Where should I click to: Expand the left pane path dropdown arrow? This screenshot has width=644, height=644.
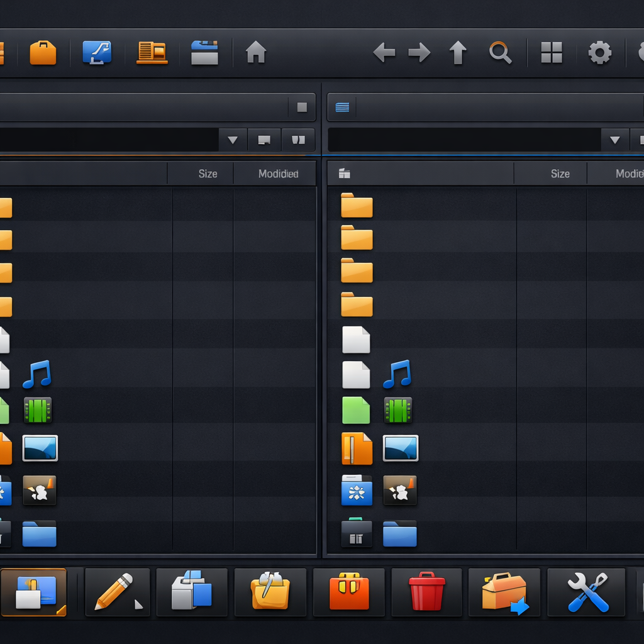[233, 140]
